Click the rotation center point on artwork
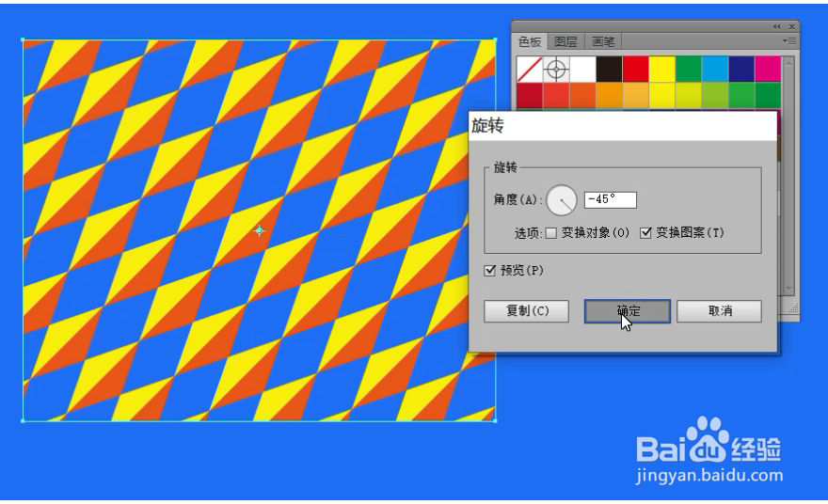This screenshot has height=504, width=828. pos(260,230)
